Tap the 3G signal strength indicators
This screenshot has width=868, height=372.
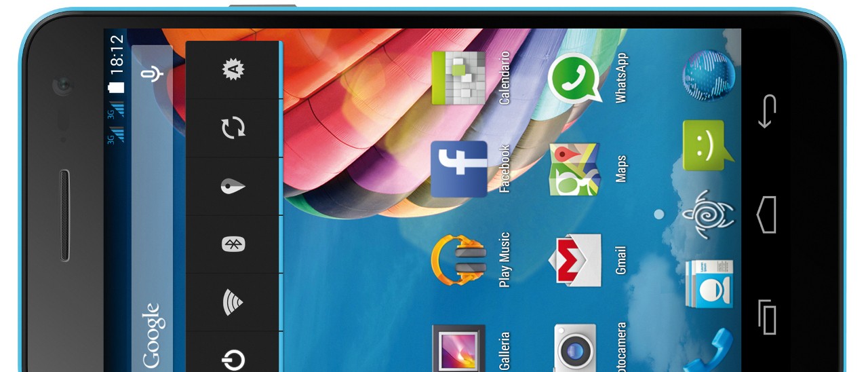(116, 122)
